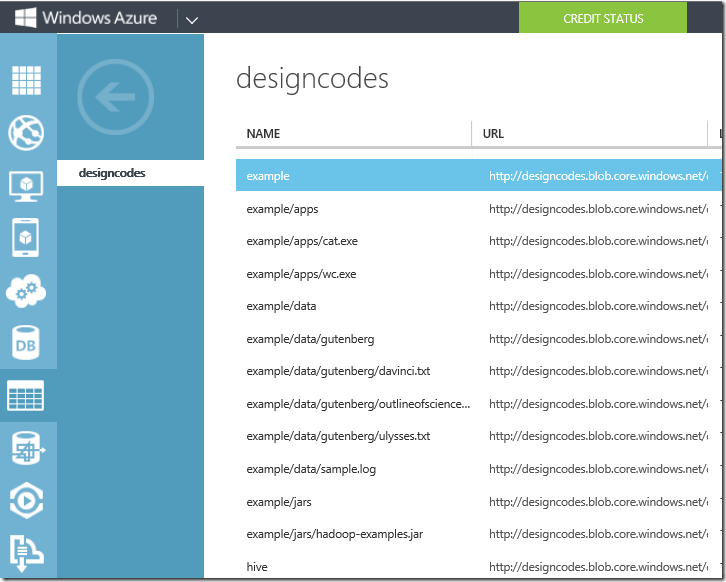Select the example/data/gutenberg/davinci.txt blob row
This screenshot has height=582, width=726.
point(338,371)
